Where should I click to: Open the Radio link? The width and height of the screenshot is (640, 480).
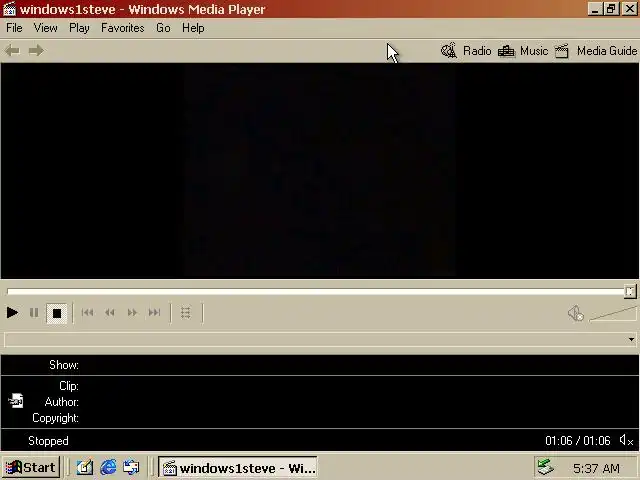point(477,51)
